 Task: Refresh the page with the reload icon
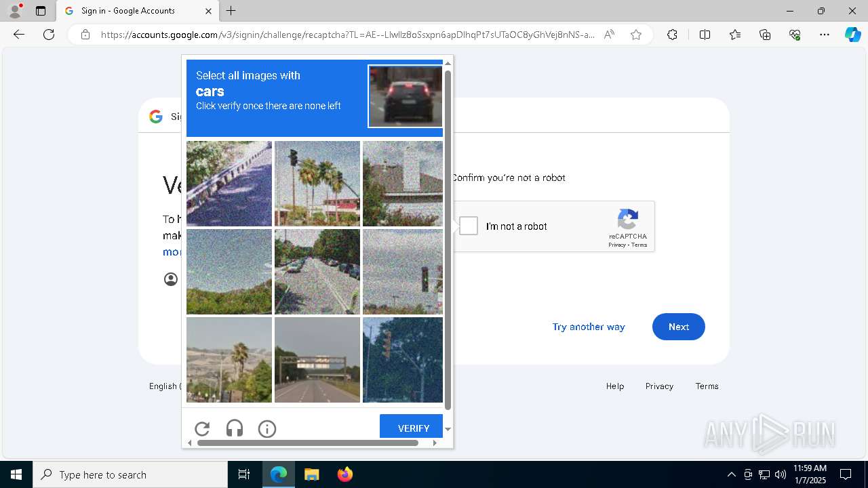click(49, 35)
